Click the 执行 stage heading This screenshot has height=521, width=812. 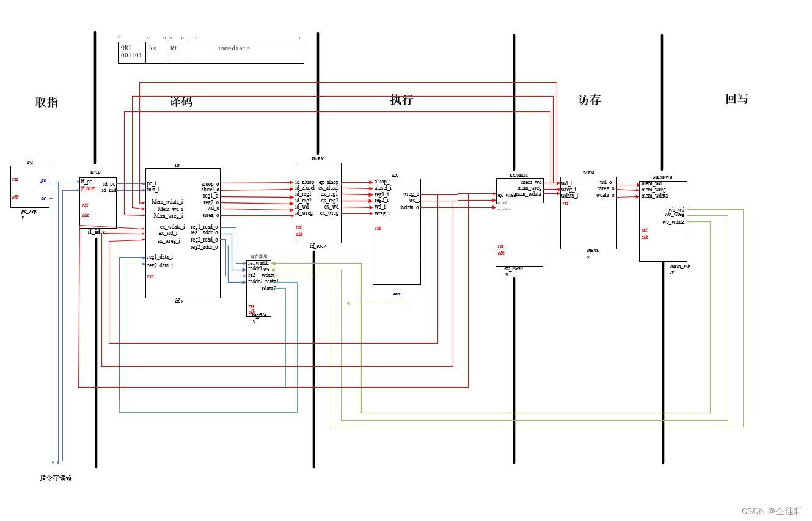click(x=401, y=100)
